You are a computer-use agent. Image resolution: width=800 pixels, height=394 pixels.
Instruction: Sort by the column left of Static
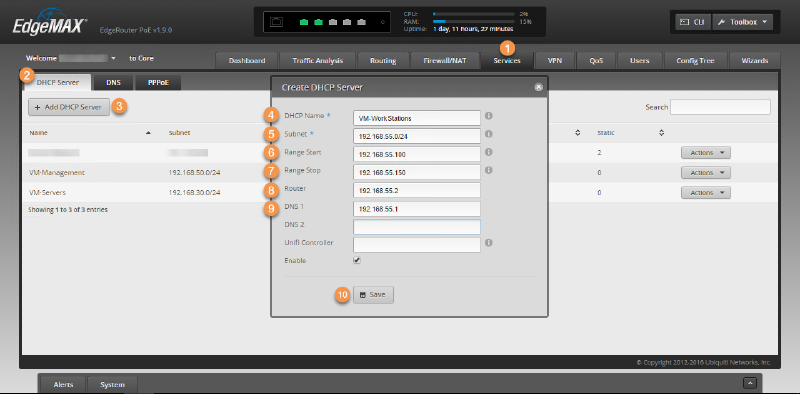(x=578, y=133)
